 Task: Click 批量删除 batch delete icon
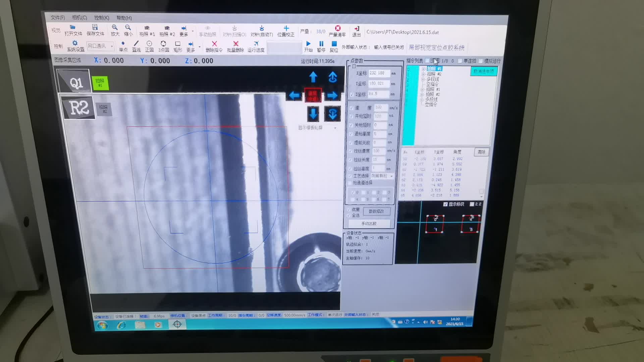(235, 47)
